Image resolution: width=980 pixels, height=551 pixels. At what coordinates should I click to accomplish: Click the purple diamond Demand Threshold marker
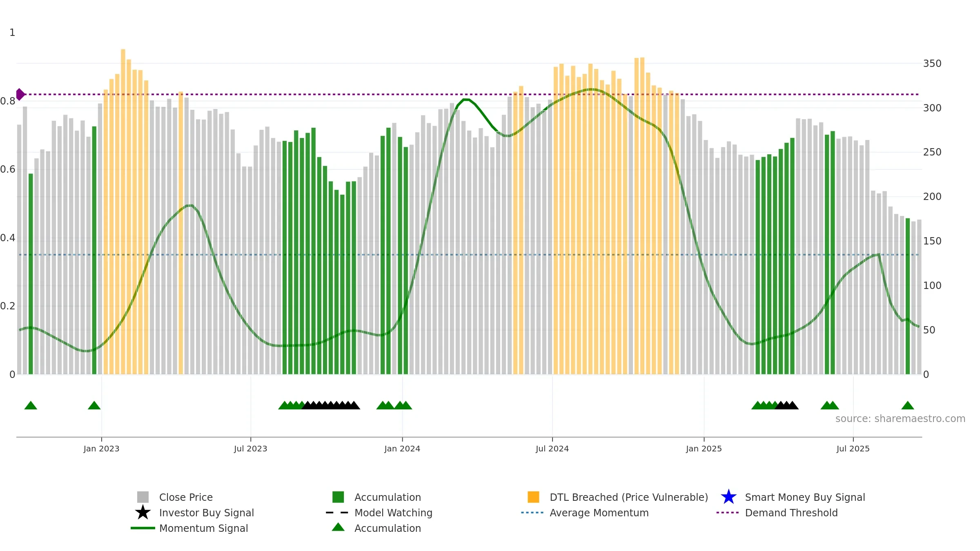click(20, 94)
